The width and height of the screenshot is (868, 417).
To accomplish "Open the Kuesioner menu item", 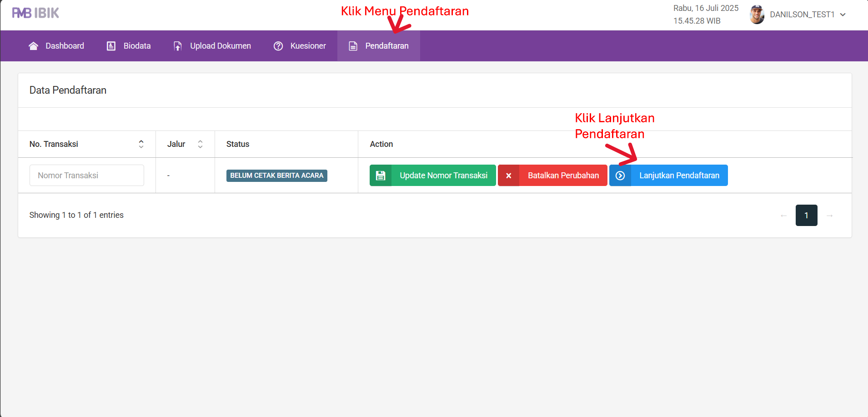I will click(x=308, y=46).
